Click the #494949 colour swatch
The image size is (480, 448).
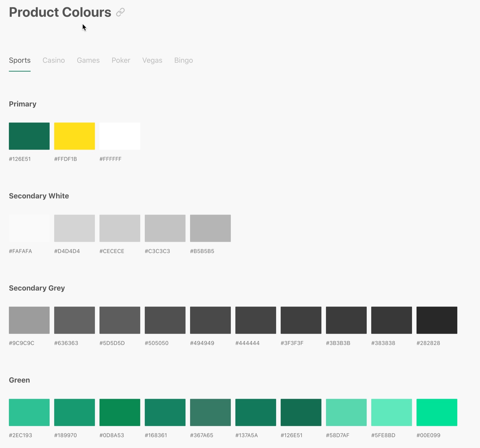pyautogui.click(x=210, y=320)
